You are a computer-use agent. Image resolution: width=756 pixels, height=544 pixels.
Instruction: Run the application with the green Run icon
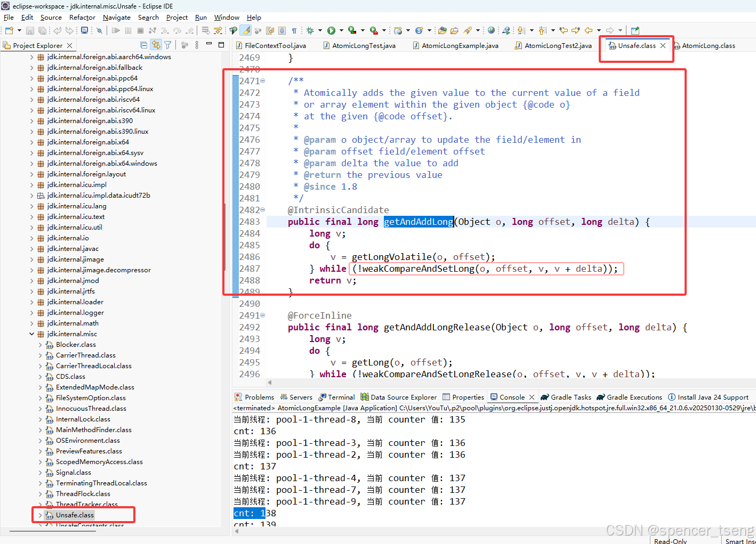[331, 30]
